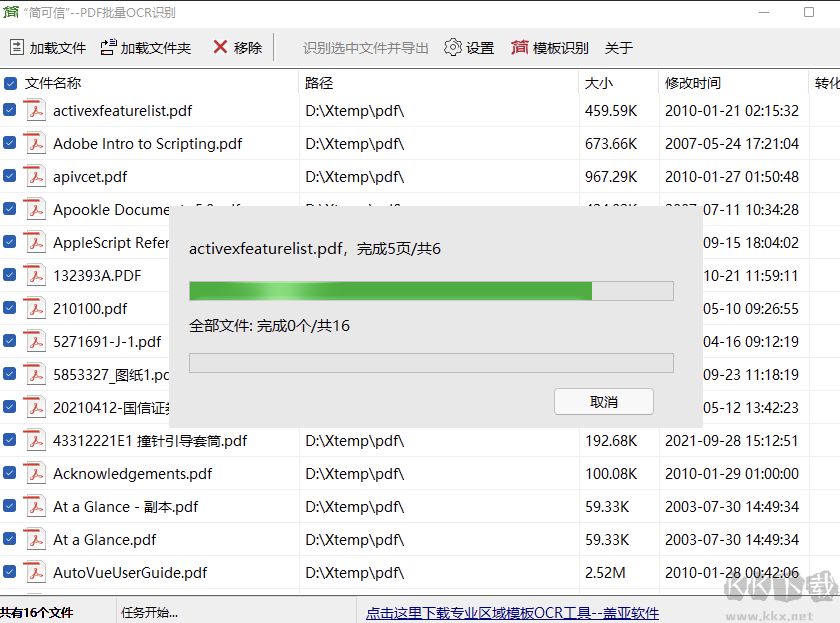Click the PDF icon beside apivcet.pdf

click(x=34, y=176)
